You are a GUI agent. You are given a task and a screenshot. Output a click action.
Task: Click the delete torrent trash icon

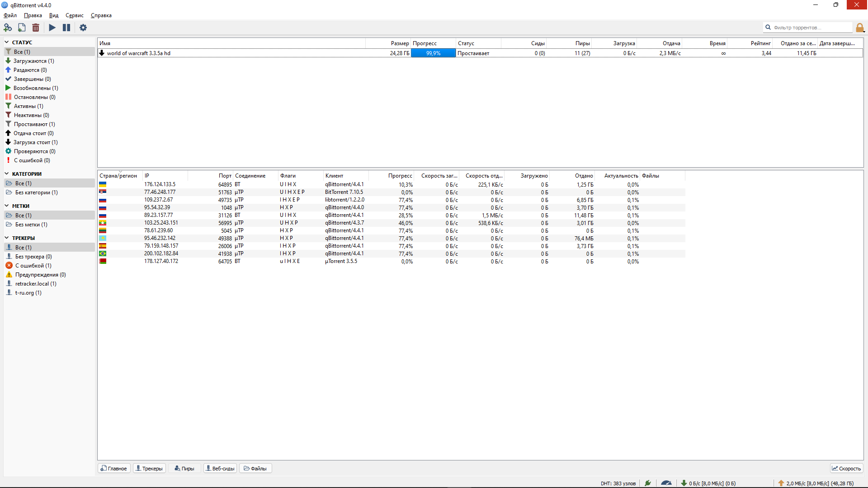coord(36,28)
